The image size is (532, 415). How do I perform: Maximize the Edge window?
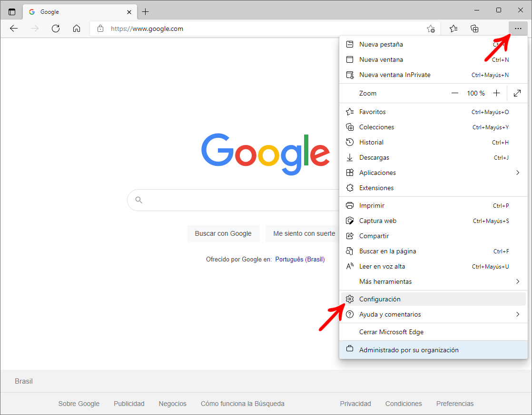click(x=498, y=10)
